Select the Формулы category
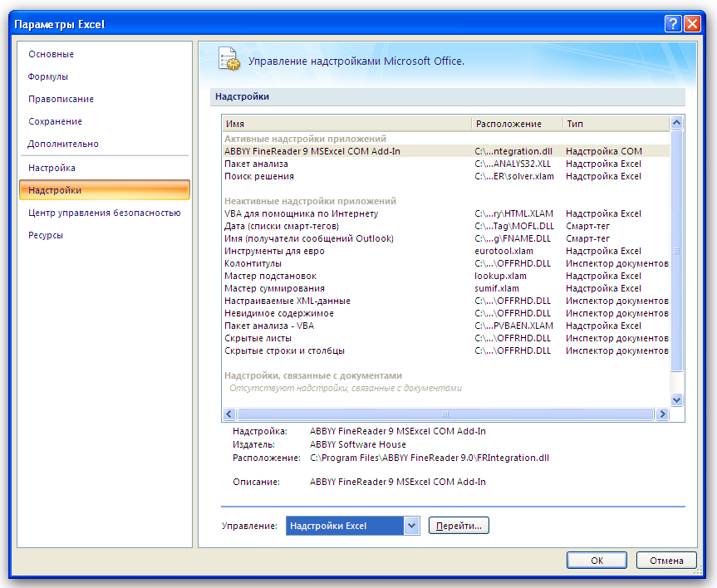 point(48,76)
